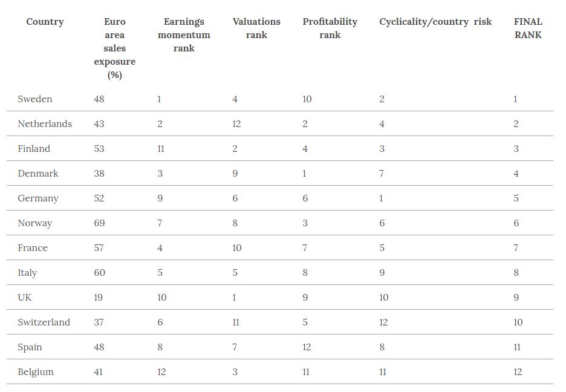Click the Denmark row label
The image size is (566, 392).
tap(38, 174)
